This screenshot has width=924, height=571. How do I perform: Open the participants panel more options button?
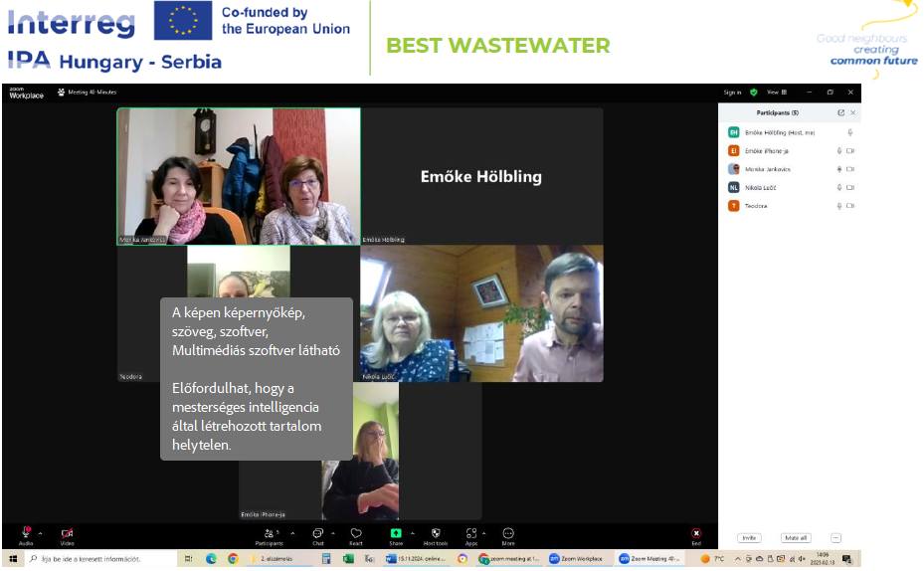coord(835,537)
